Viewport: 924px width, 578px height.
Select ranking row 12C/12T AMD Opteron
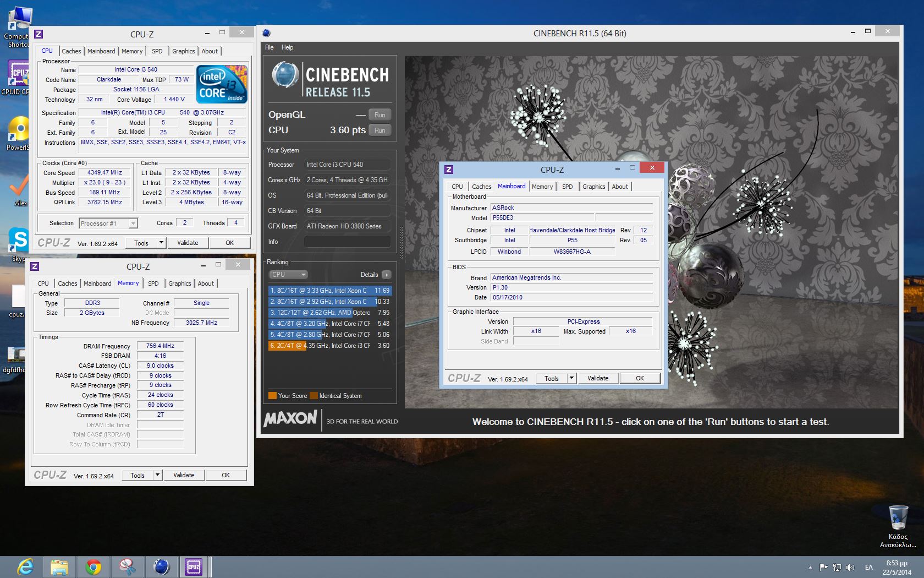[330, 313]
